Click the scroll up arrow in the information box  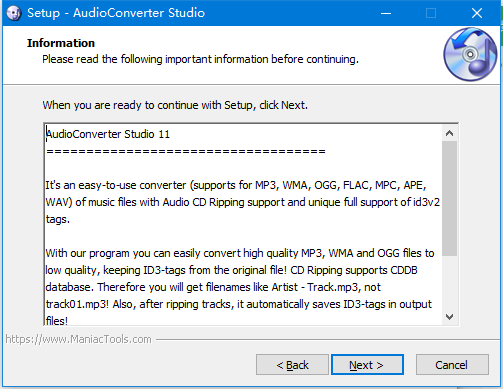[x=449, y=133]
